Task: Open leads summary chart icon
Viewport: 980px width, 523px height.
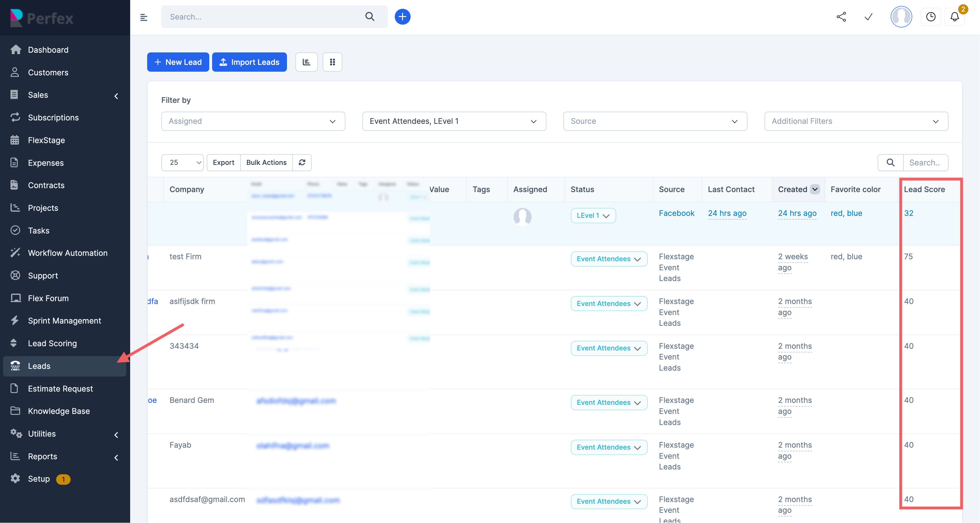Action: pos(306,62)
